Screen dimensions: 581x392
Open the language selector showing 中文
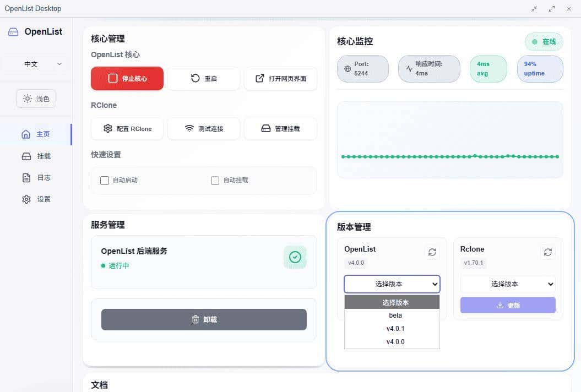tap(35, 64)
